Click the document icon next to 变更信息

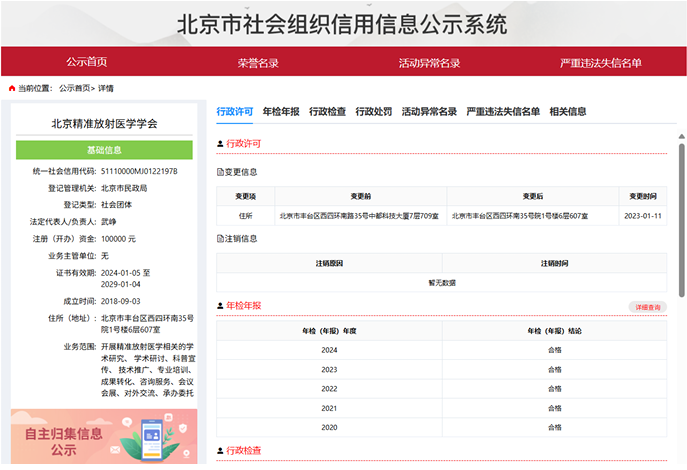221,171
